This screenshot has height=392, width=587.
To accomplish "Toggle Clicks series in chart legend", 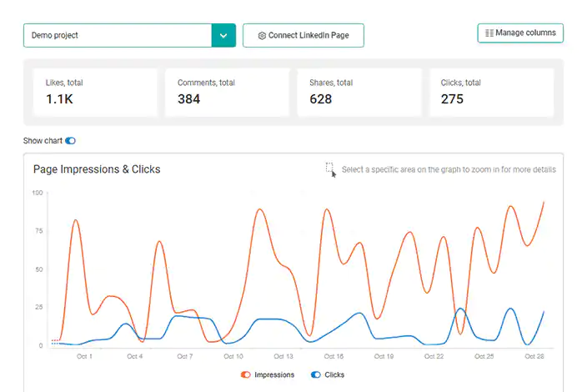I will (x=316, y=374).
